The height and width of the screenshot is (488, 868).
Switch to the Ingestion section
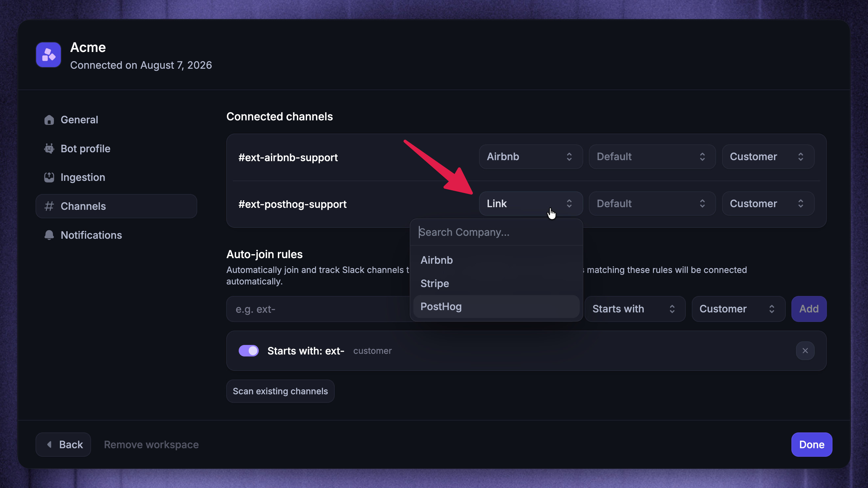point(116,177)
